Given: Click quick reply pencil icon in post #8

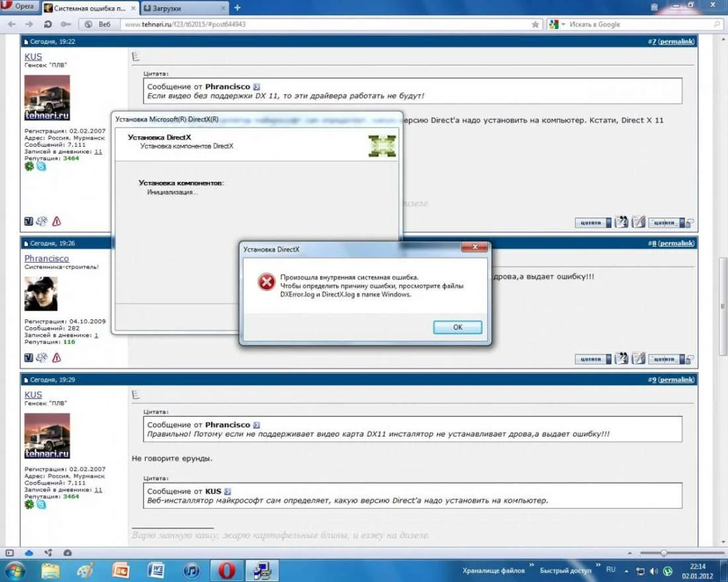Looking at the screenshot, I should tap(639, 358).
